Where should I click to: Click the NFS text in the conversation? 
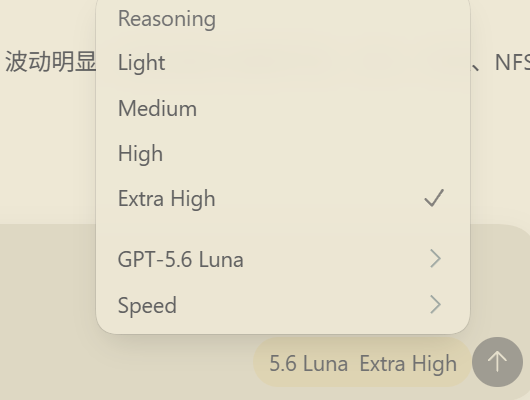pos(512,63)
